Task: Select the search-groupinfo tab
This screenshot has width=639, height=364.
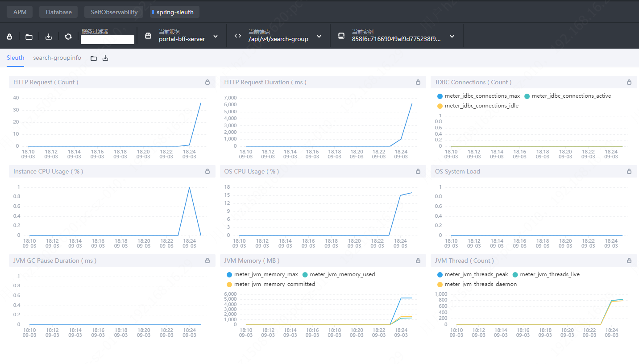Action: [57, 58]
